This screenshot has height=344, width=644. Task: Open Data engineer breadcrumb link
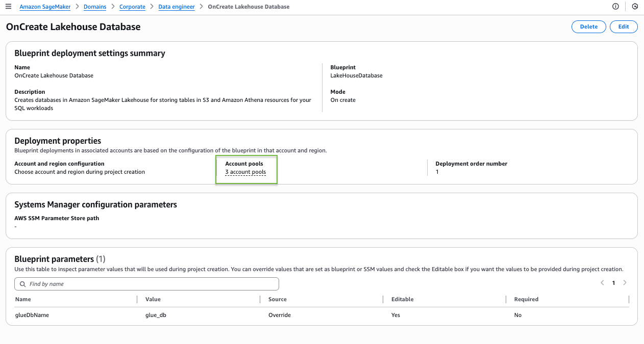pos(177,7)
